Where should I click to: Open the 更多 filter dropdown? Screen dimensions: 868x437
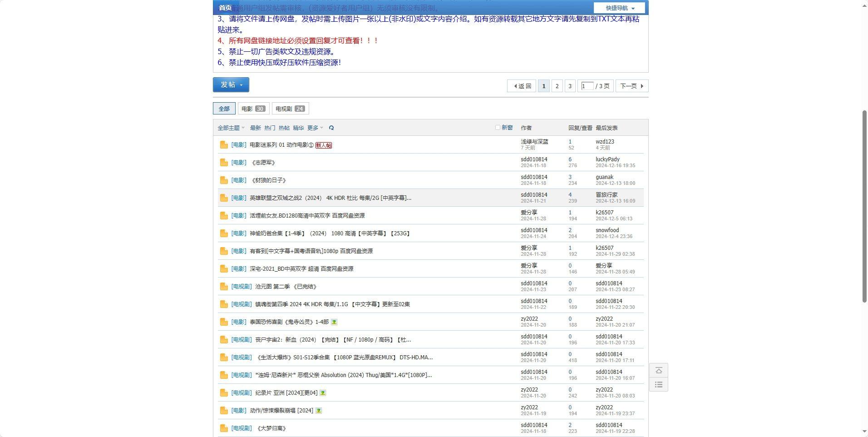[x=315, y=128]
